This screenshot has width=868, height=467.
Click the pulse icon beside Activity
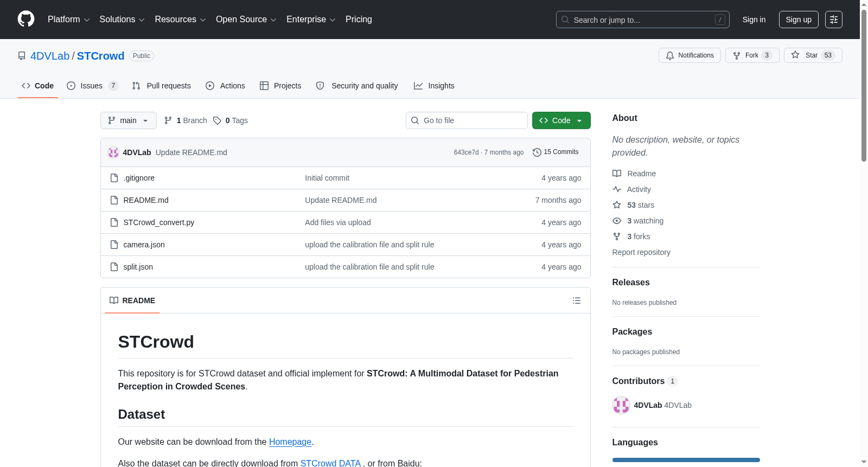617,189
